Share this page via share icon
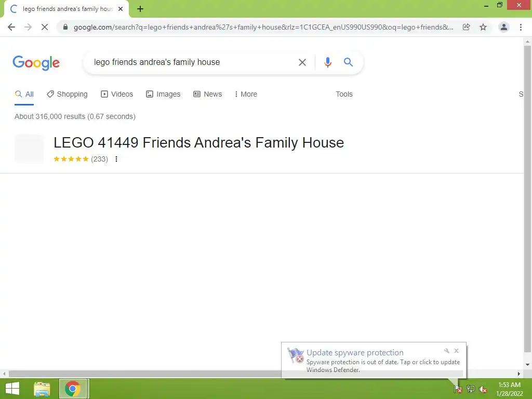Viewport: 532px width, 399px height. [467, 27]
